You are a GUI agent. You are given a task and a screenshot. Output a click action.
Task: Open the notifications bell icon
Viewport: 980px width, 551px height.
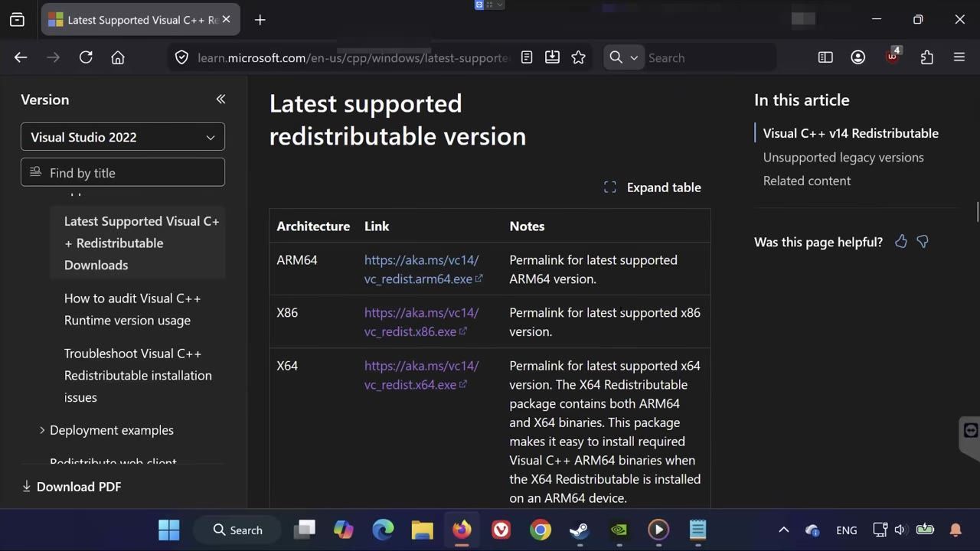click(x=955, y=530)
